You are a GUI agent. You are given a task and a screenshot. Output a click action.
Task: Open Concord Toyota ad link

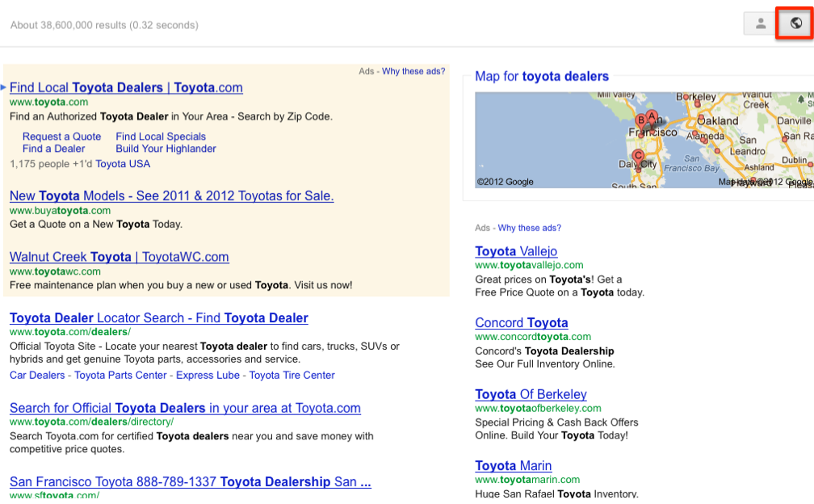click(x=521, y=323)
